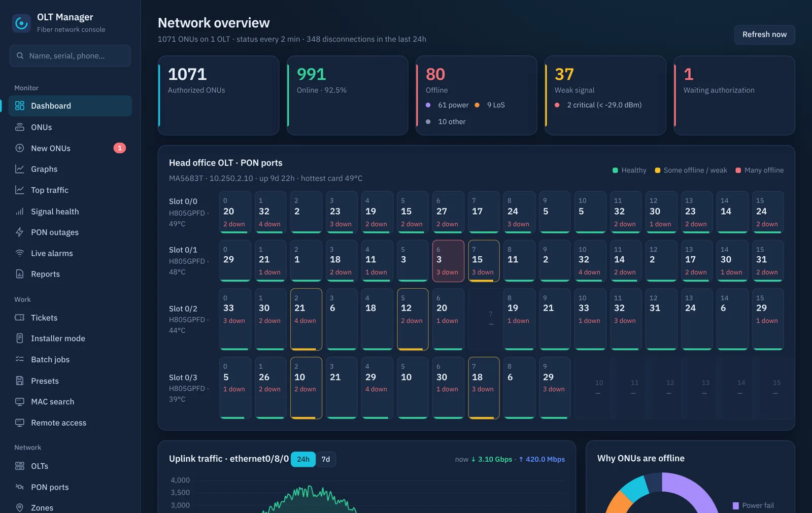Click the Slot 0/3 row label
812x513 pixels.
click(x=183, y=378)
